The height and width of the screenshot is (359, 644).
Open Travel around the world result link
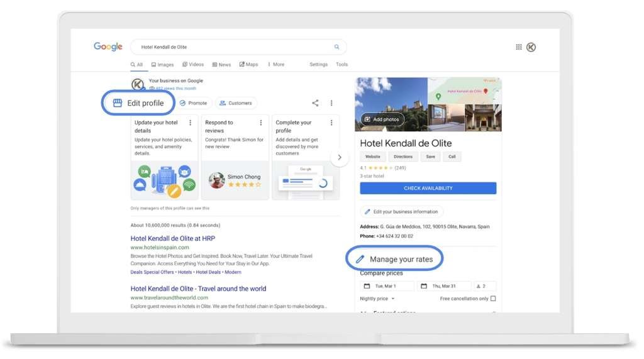point(198,289)
